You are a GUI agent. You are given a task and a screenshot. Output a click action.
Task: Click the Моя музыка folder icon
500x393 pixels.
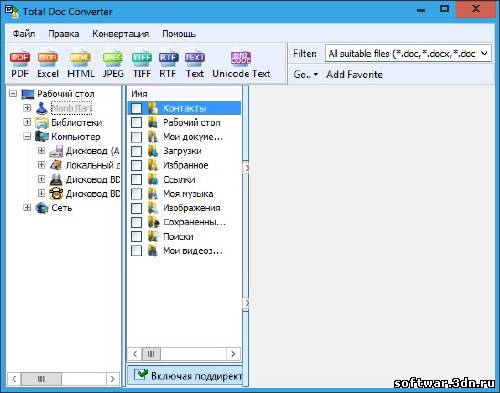[153, 194]
